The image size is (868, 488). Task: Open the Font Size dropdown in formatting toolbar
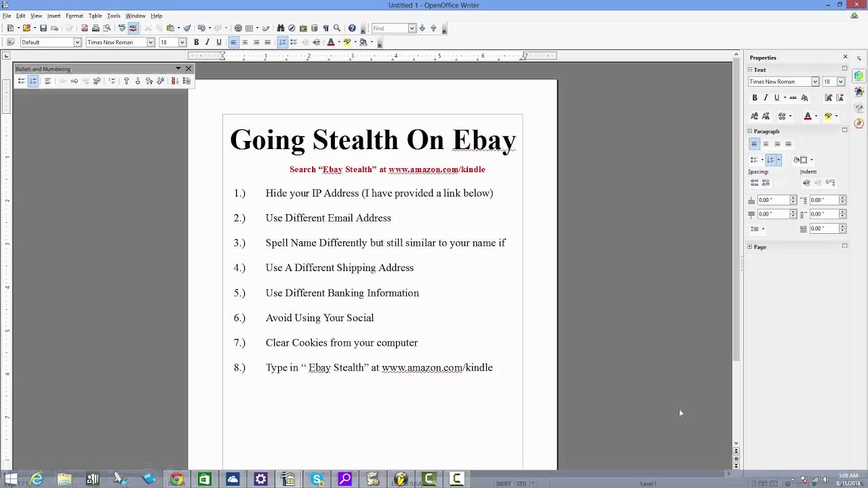[182, 43]
